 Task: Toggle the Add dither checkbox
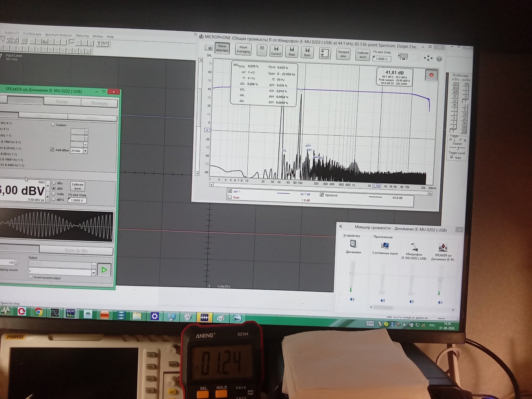[x=52, y=149]
